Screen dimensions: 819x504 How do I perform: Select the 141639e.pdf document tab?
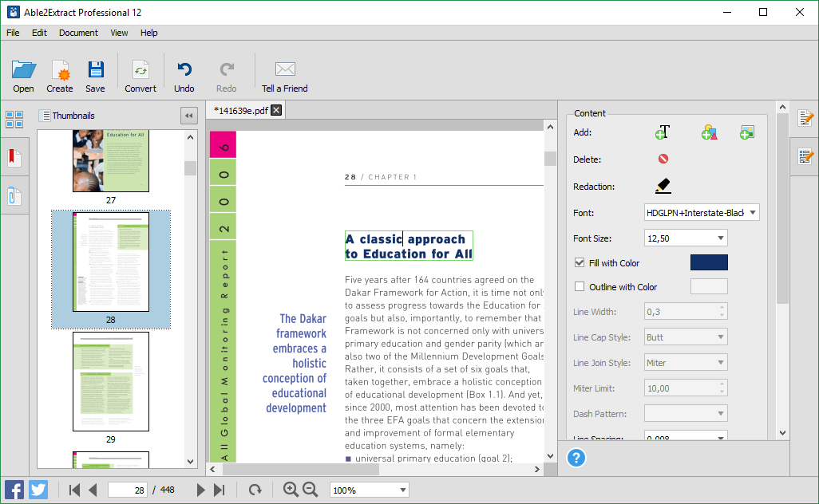click(241, 111)
